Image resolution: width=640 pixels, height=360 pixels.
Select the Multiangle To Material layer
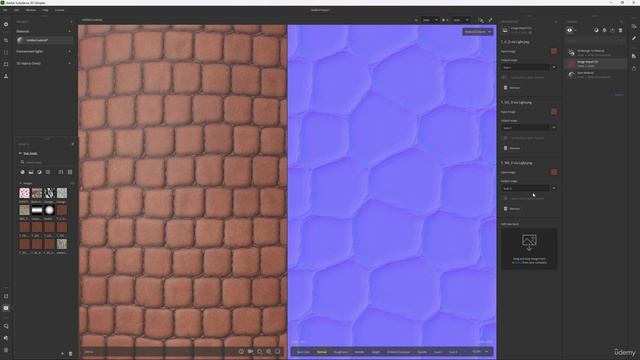(x=596, y=53)
